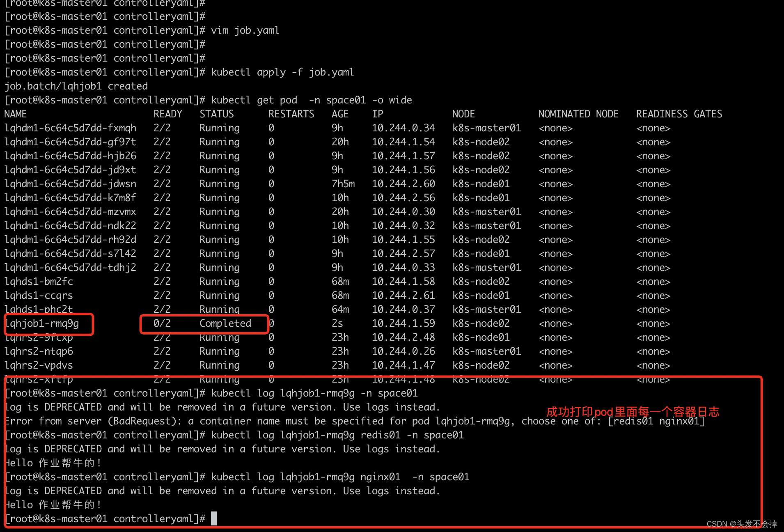Click node k8s-node02 in the lqhjob1-rmq9g row

[481, 323]
